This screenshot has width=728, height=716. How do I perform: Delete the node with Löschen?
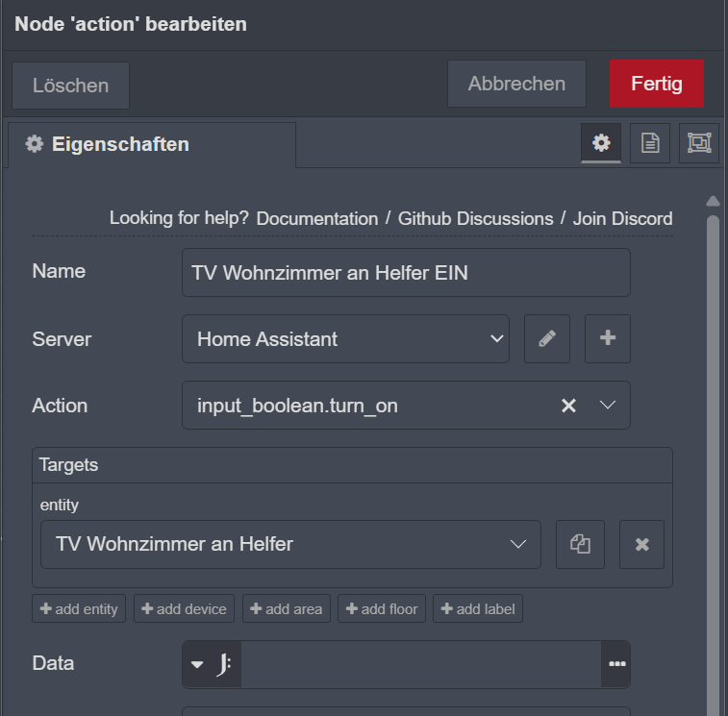(x=70, y=86)
